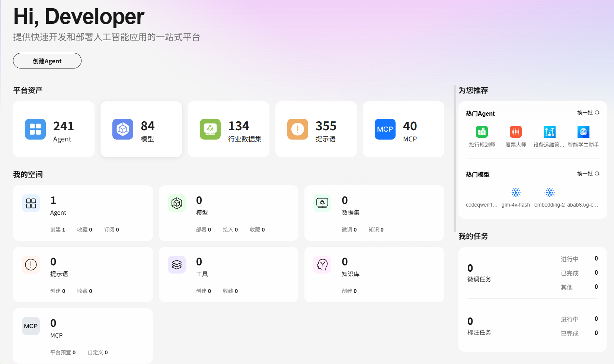614x364 pixels.
Task: Click 已完成 in the 微调任务 row
Action: coord(570,273)
